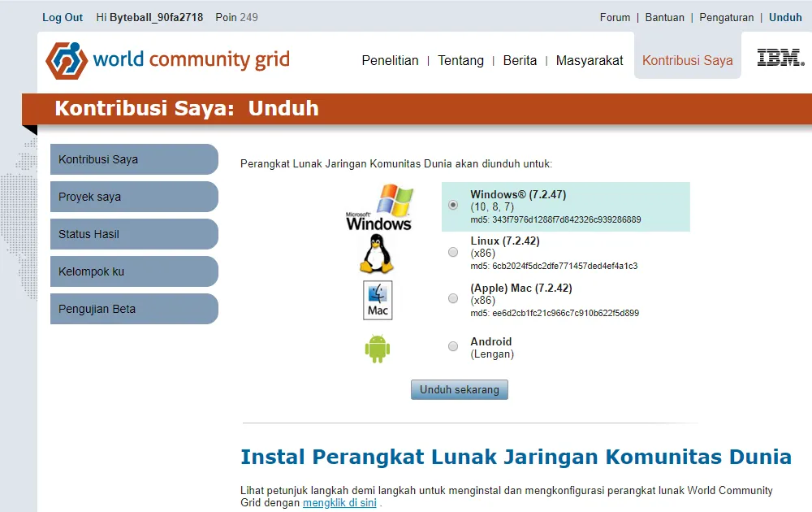This screenshot has width=812, height=512.
Task: Open the Penelitian menu
Action: pos(390,61)
